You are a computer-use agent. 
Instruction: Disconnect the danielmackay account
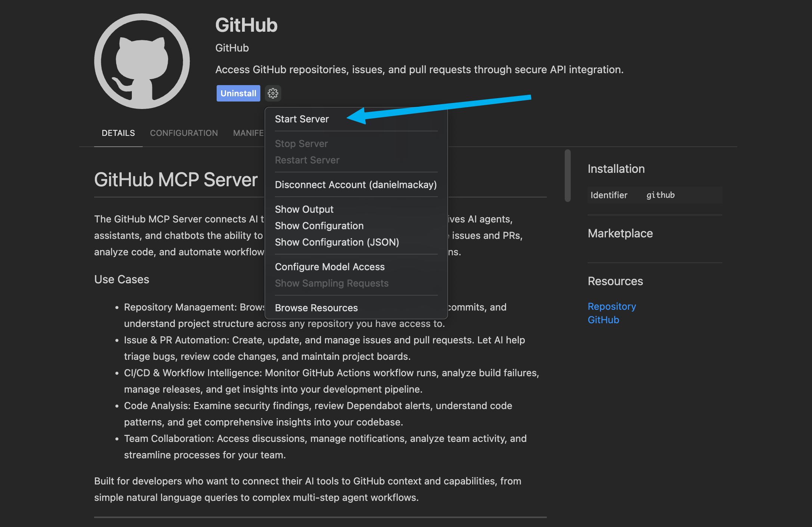coord(356,184)
